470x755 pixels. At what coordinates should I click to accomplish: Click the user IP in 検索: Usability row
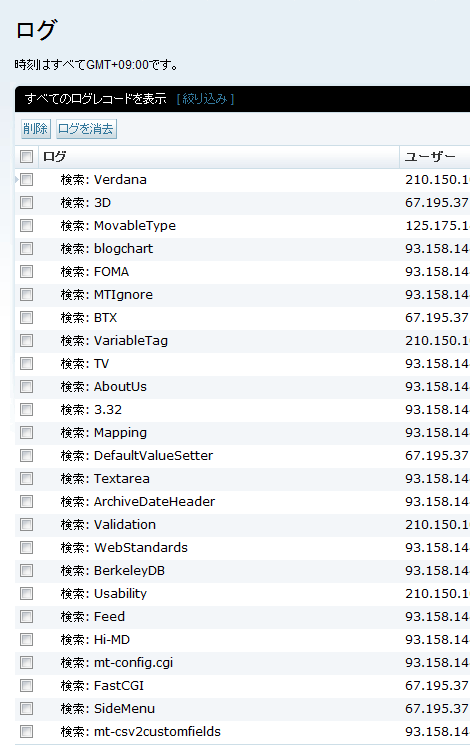[x=437, y=594]
